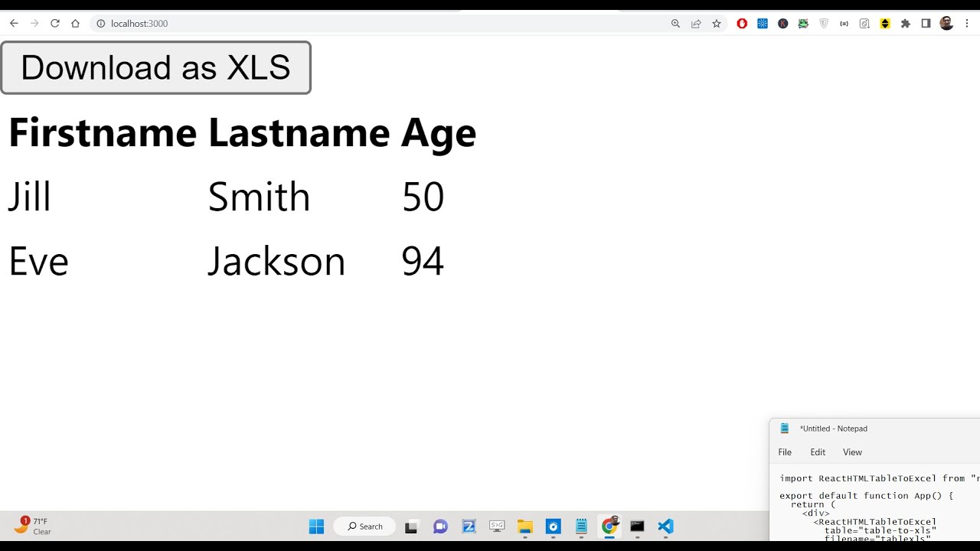Open the Notepad File menu
Image resolution: width=980 pixels, height=551 pixels.
785,452
